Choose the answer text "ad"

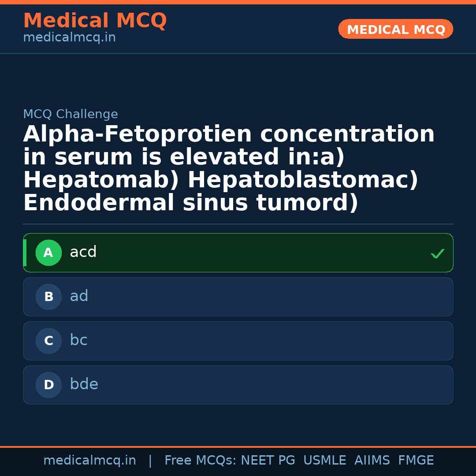79,297
